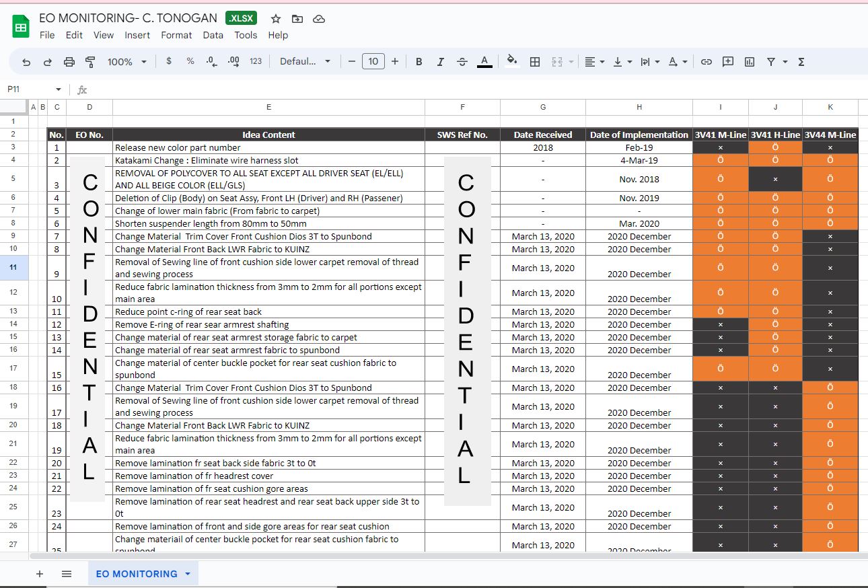868x588 pixels.
Task: Check the cloud document status icon
Action: pos(320,19)
